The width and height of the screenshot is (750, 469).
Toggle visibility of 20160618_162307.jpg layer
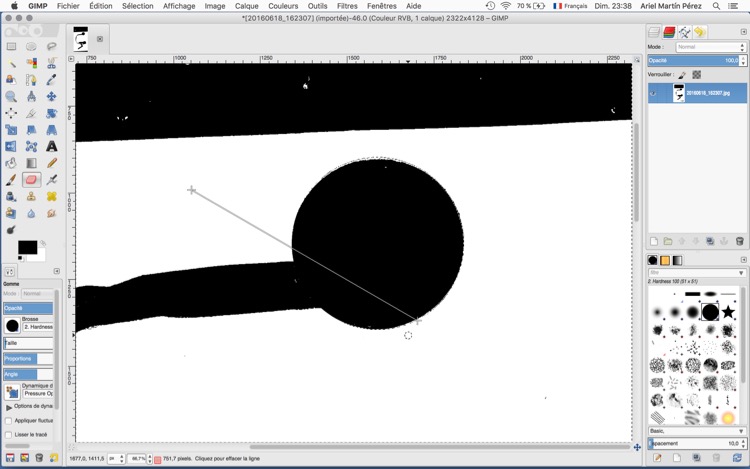[653, 93]
